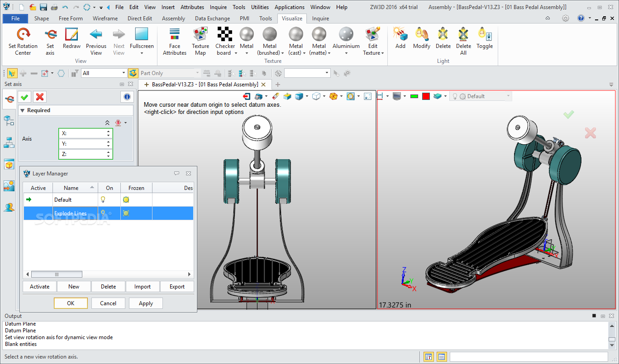This screenshot has height=364, width=619.
Task: Open the Texture Map tool
Action: (x=200, y=42)
